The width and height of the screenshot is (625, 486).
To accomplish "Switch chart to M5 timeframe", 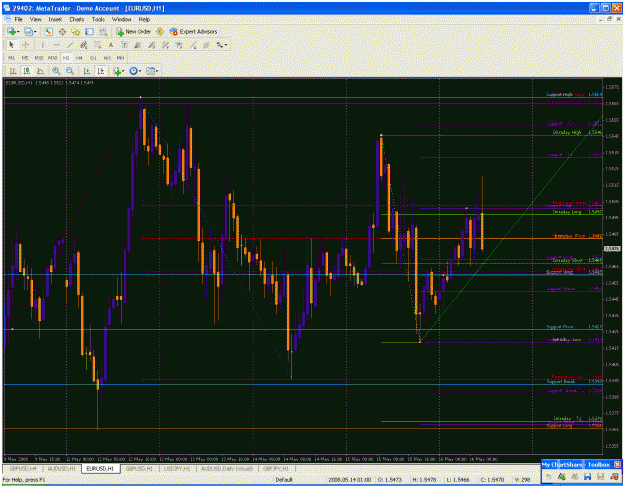I will coord(25,58).
